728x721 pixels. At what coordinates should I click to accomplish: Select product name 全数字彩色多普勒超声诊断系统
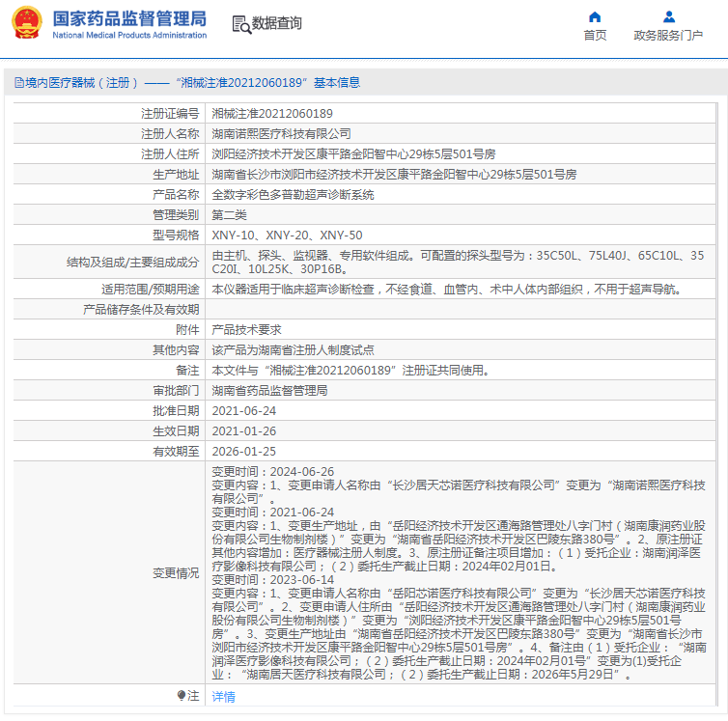pyautogui.click(x=293, y=195)
